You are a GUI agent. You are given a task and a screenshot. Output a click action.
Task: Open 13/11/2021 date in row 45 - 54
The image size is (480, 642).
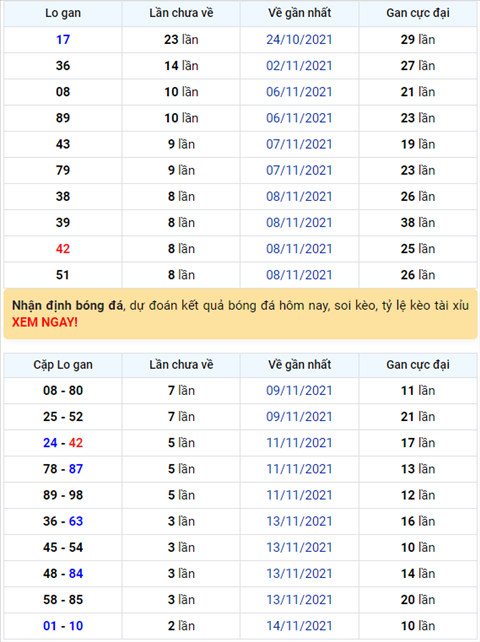[x=299, y=548]
